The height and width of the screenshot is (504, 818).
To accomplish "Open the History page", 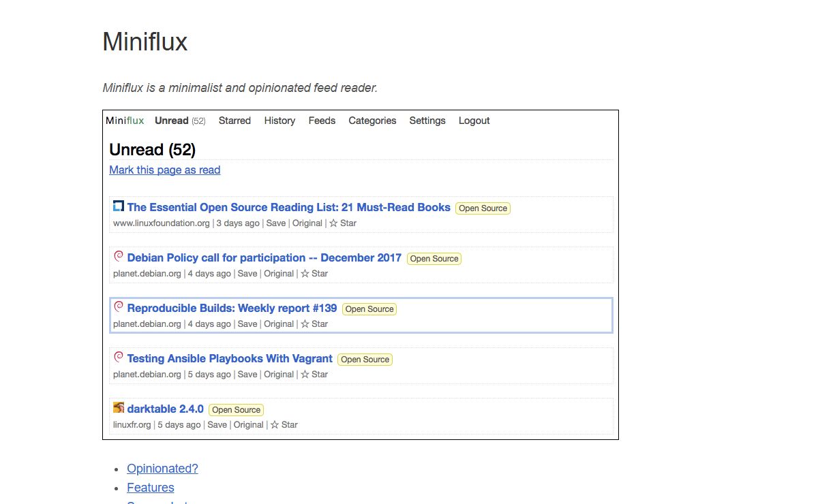I will (x=279, y=121).
